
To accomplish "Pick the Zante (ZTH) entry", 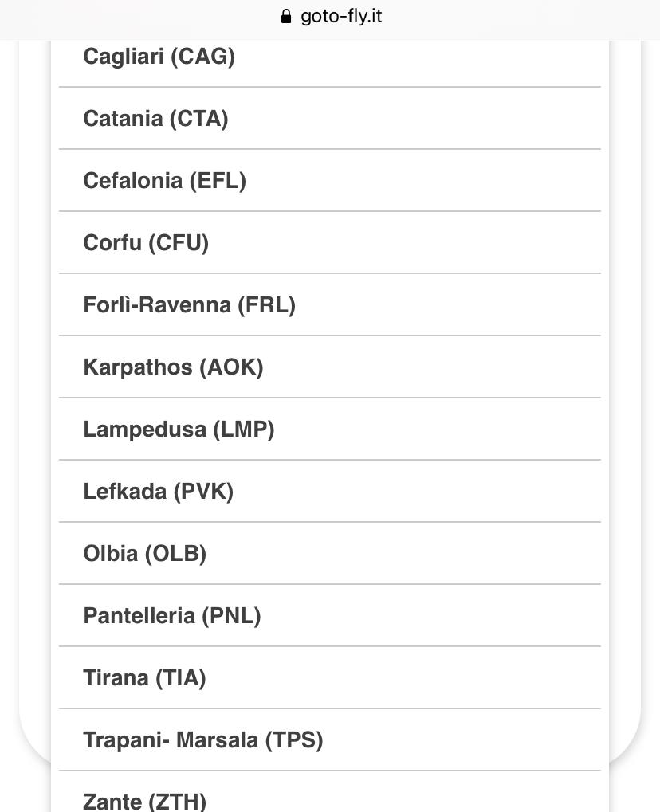I will [x=145, y=800].
